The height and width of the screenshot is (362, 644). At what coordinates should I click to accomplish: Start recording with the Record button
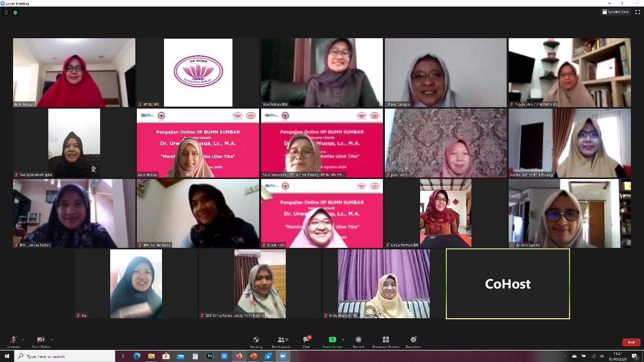[x=358, y=342]
